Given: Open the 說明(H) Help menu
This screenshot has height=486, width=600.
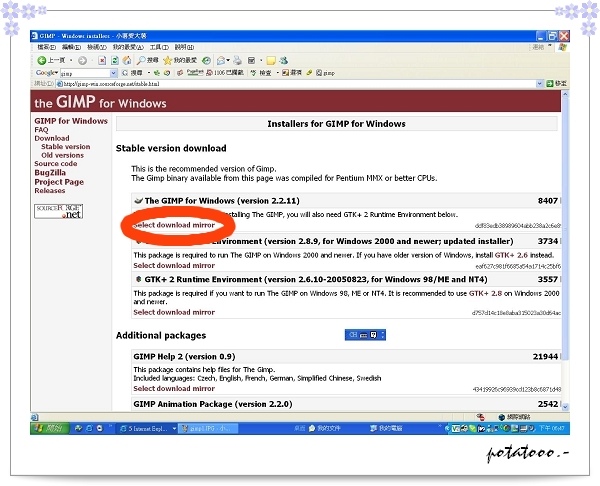Looking at the screenshot, I should coord(184,47).
